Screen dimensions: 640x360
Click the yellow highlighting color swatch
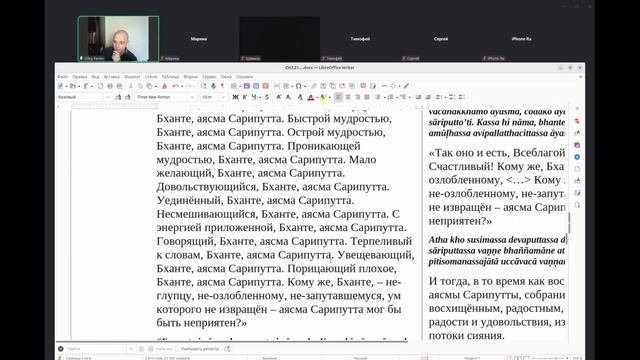point(323,97)
